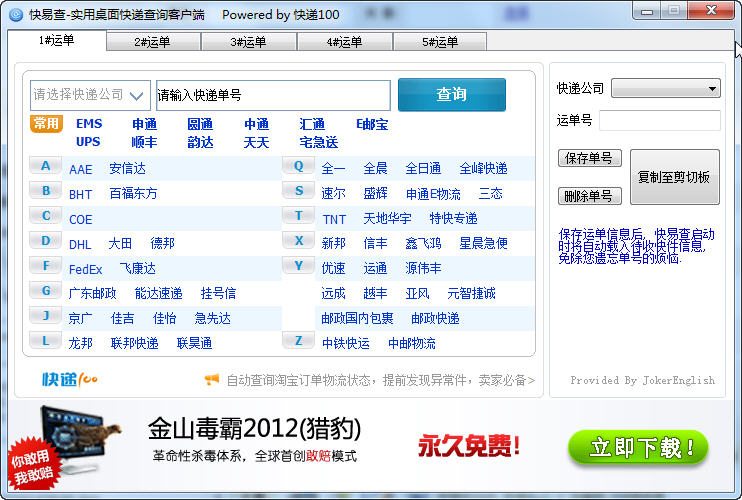
Task: Select letter C index button
Action: point(45,216)
